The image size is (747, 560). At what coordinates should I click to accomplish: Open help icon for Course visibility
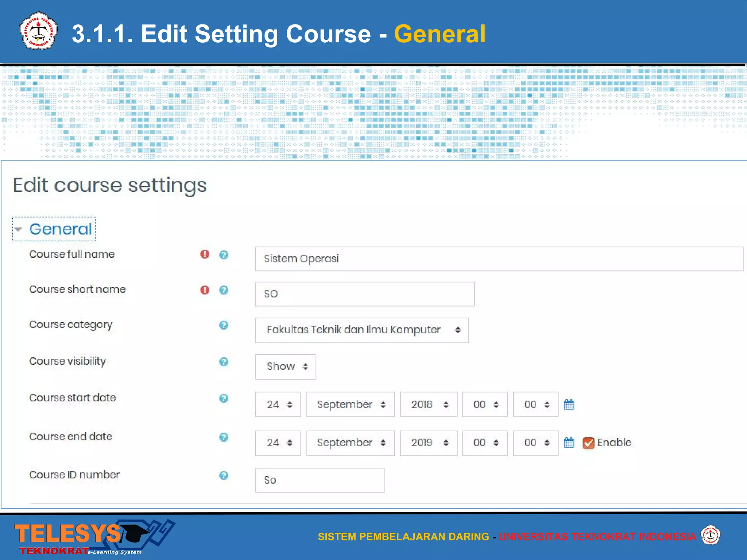224,362
